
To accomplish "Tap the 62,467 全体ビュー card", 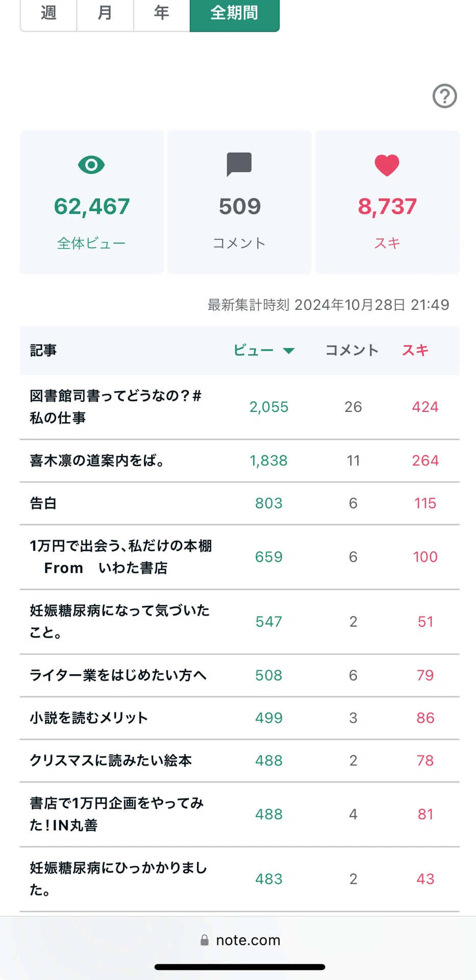I will (92, 202).
